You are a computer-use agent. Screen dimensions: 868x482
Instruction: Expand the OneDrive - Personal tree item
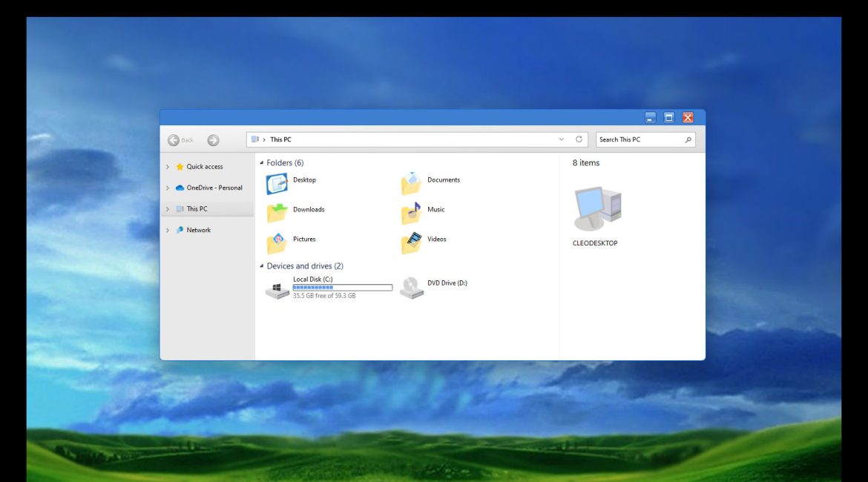[168, 188]
